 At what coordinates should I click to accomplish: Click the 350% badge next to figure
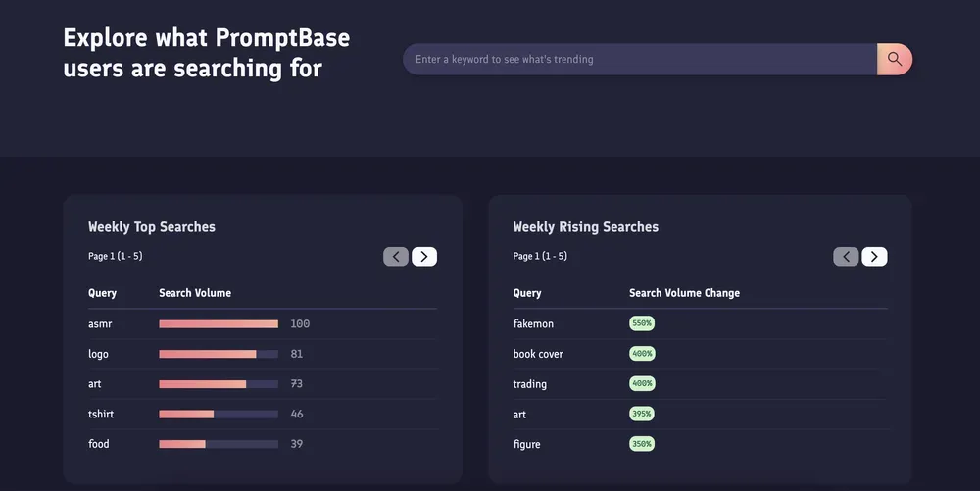(x=642, y=444)
